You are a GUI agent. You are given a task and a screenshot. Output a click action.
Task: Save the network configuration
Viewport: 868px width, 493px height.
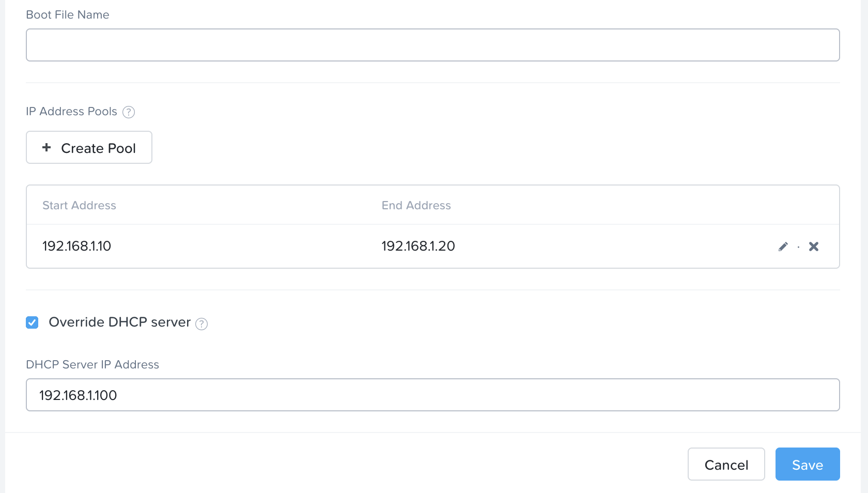tap(807, 465)
